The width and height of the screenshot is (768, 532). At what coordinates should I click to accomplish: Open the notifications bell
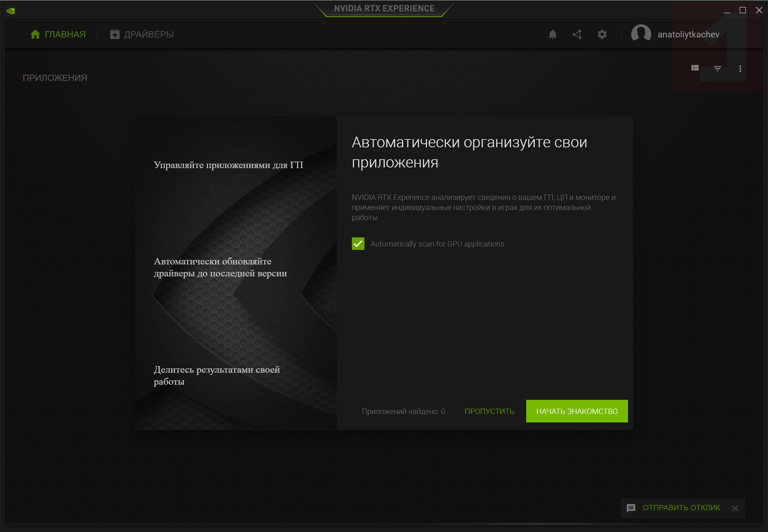[x=552, y=34]
